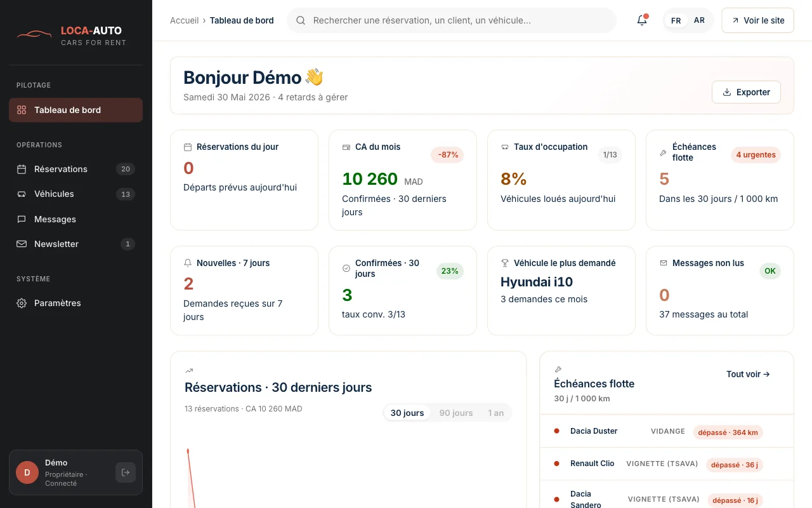The width and height of the screenshot is (812, 508).
Task: Click the Exporter button
Action: [746, 92]
